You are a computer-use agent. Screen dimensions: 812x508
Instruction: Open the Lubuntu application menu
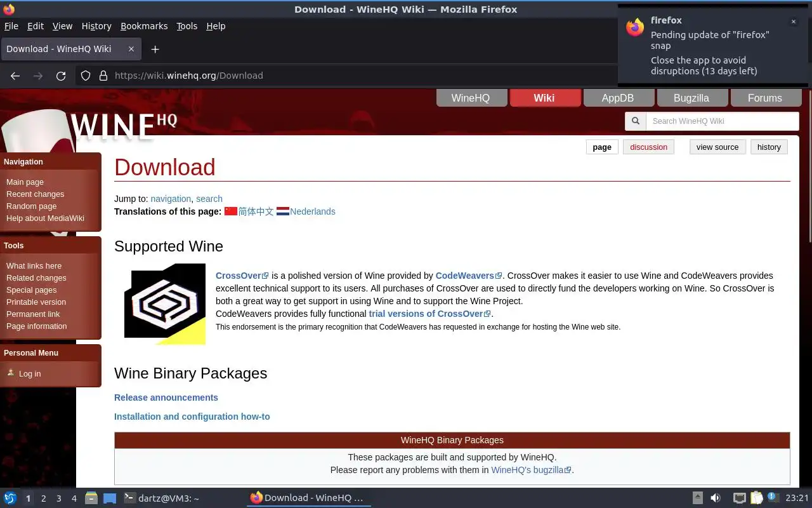click(x=10, y=498)
